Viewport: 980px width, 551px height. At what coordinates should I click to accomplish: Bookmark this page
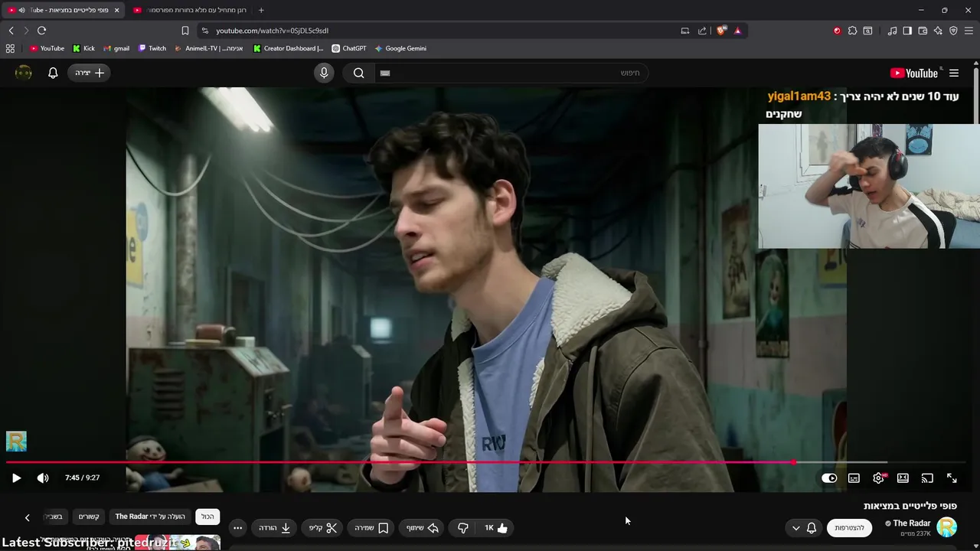tap(185, 31)
